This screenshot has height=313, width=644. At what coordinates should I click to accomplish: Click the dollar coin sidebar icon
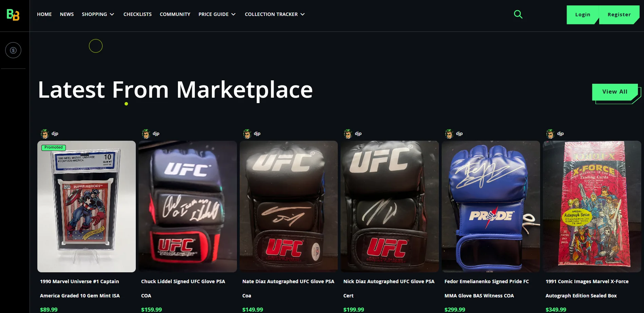pos(13,50)
